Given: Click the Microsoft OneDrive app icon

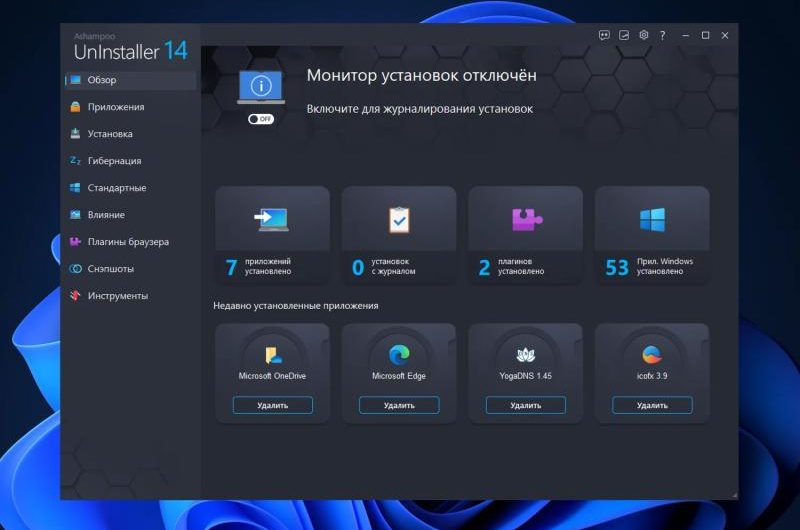Looking at the screenshot, I should (x=273, y=355).
